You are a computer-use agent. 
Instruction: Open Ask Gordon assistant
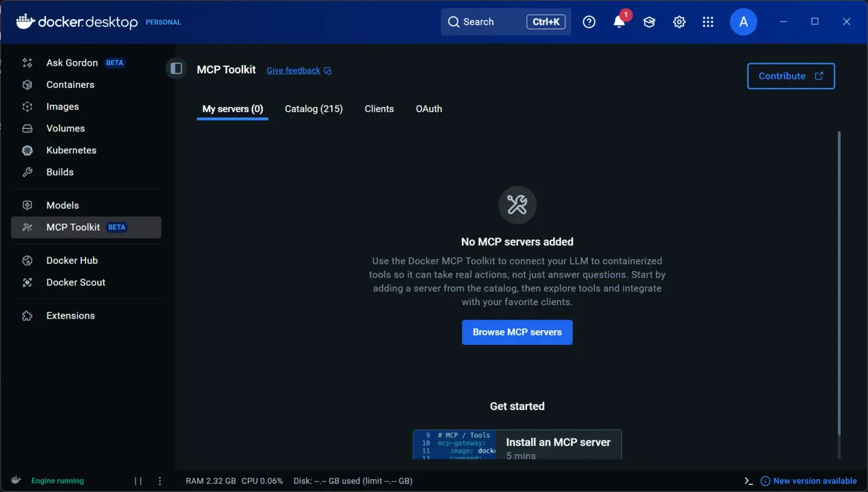pyautogui.click(x=71, y=62)
